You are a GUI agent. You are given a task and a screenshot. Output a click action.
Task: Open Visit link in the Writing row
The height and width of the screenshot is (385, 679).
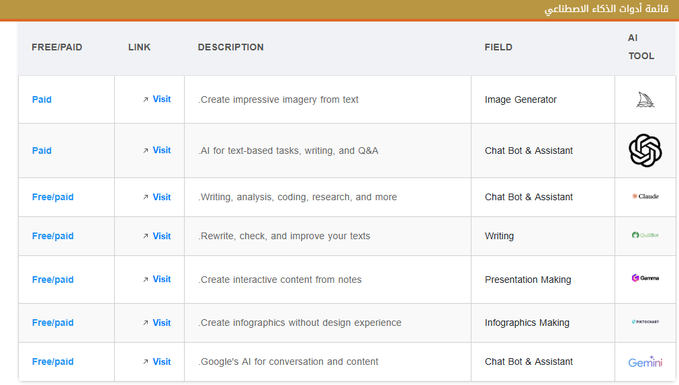pyautogui.click(x=157, y=236)
